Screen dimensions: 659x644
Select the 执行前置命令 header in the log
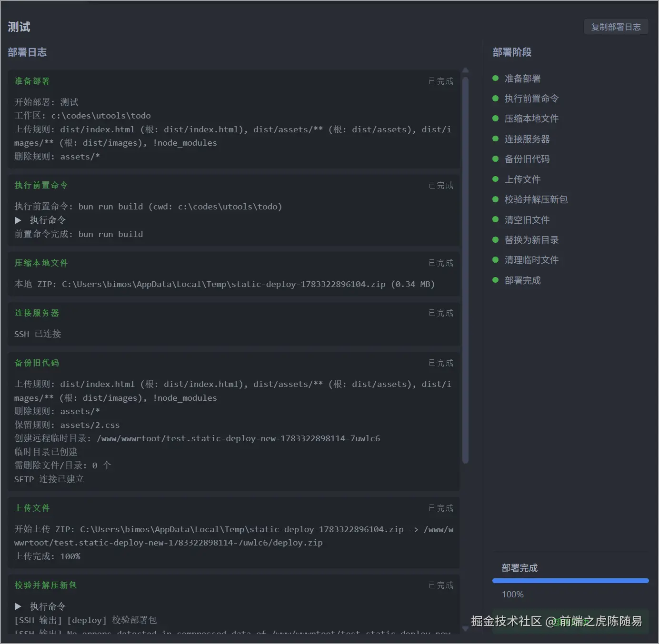41,185
